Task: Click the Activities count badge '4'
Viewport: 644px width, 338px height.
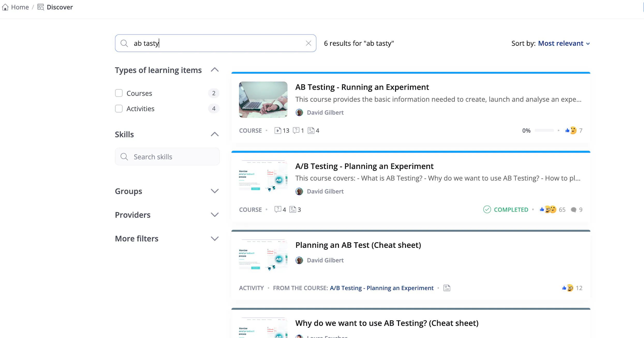Action: [x=214, y=109]
